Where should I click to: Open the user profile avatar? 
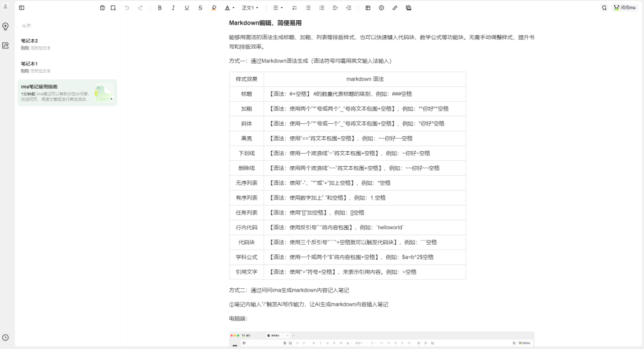click(x=5, y=7)
